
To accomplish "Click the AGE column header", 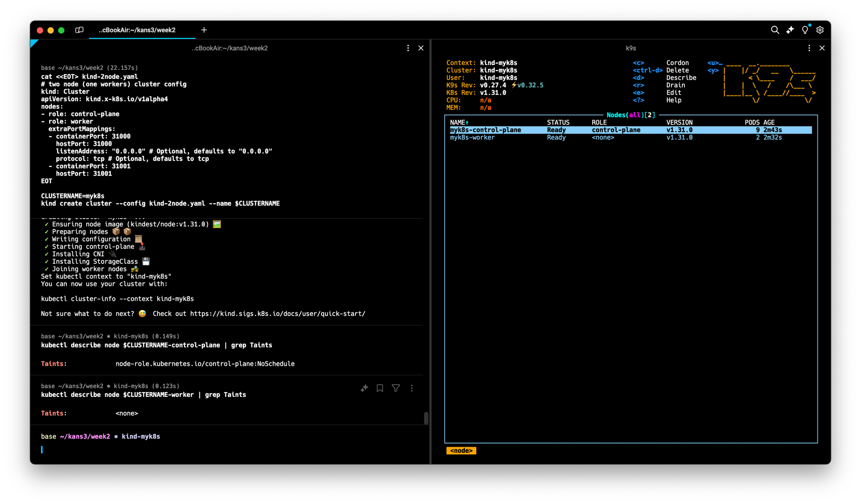I will [x=769, y=123].
